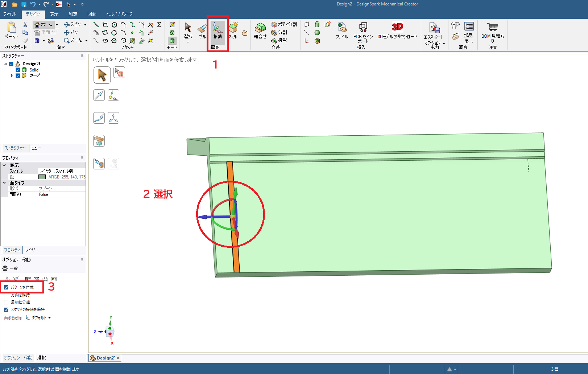Viewport: 588px width, 374px height.
Task: Click the 組合せ (Combine) tool icon
Action: pyautogui.click(x=260, y=30)
